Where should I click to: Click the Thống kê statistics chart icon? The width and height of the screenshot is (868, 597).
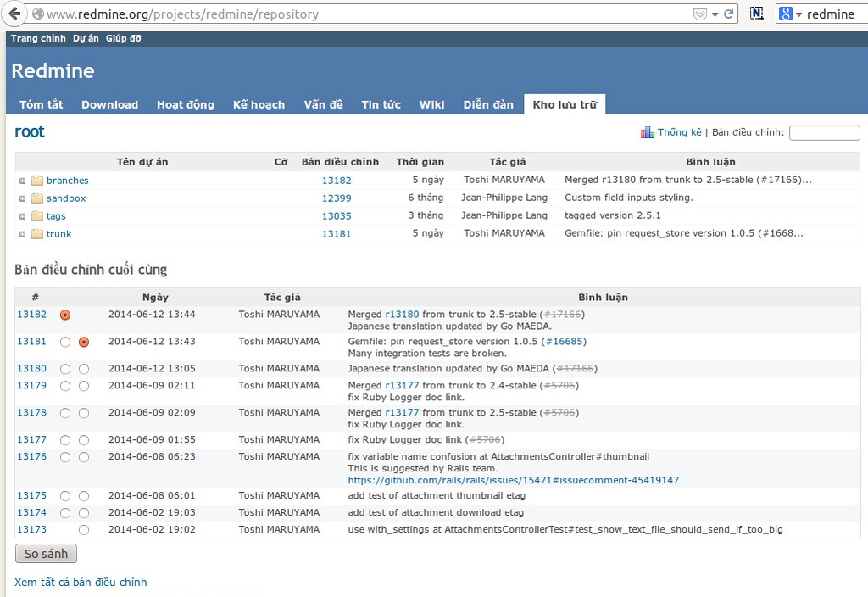tap(647, 132)
